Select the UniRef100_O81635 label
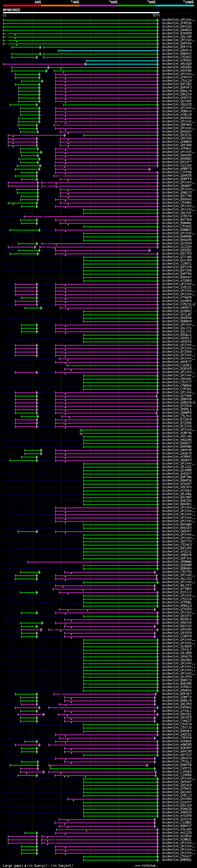This screenshot has height=868, width=197. pyautogui.click(x=177, y=104)
